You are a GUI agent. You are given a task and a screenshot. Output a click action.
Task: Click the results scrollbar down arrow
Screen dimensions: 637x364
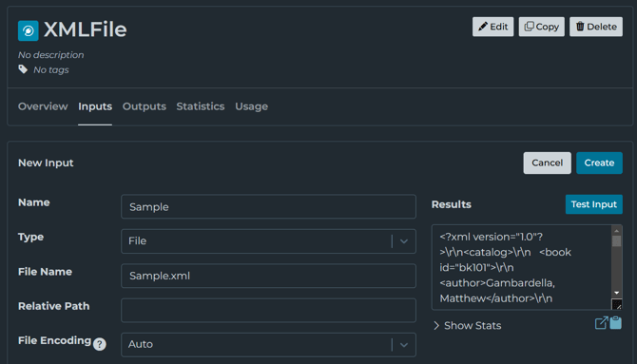(617, 293)
